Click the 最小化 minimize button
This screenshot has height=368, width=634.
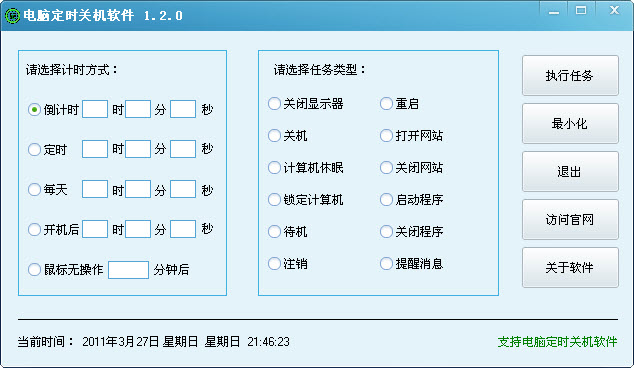click(x=570, y=124)
